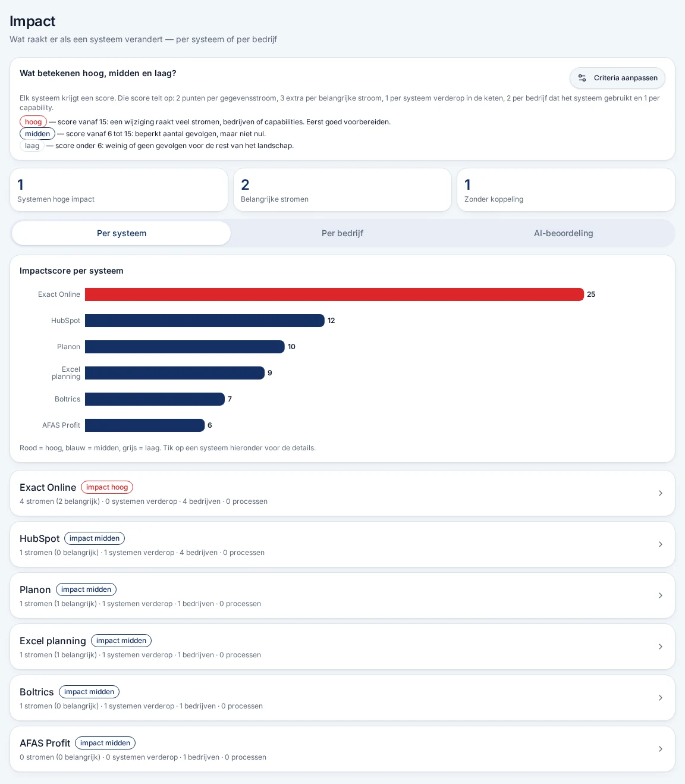Open the Planon system card title
Image resolution: width=685 pixels, height=784 pixels.
pyautogui.click(x=35, y=589)
